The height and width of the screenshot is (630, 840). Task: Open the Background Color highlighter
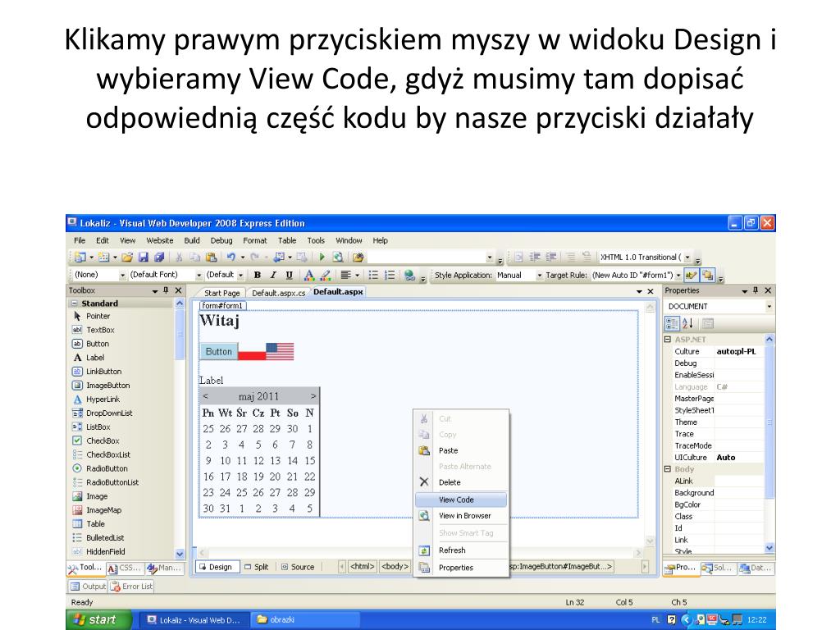pyautogui.click(x=325, y=275)
